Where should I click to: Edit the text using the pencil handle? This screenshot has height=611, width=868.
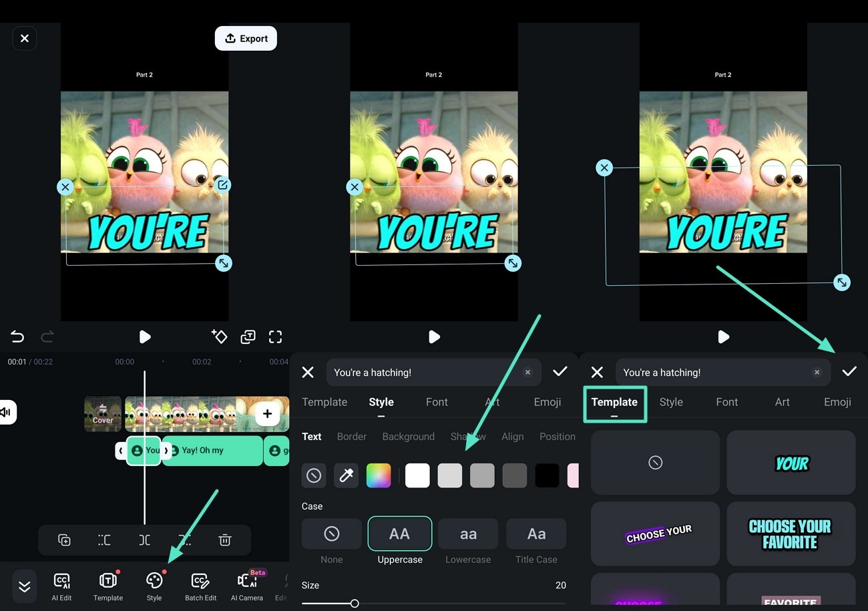(x=223, y=185)
